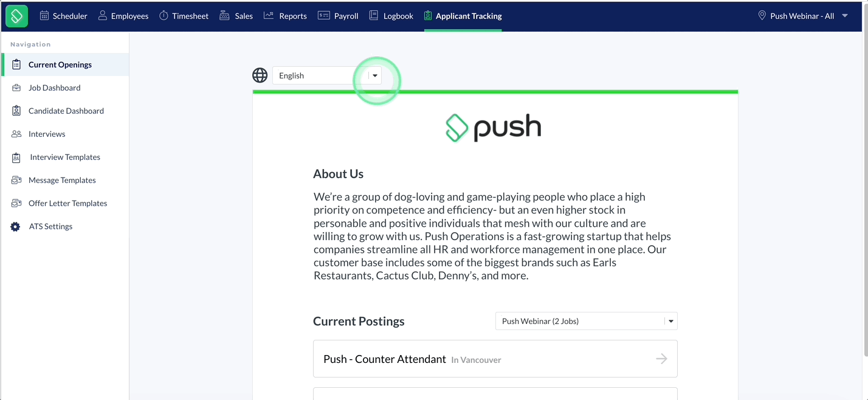Click the In Vancouver location text
Viewport: 868px width, 400px height.
[x=476, y=360]
